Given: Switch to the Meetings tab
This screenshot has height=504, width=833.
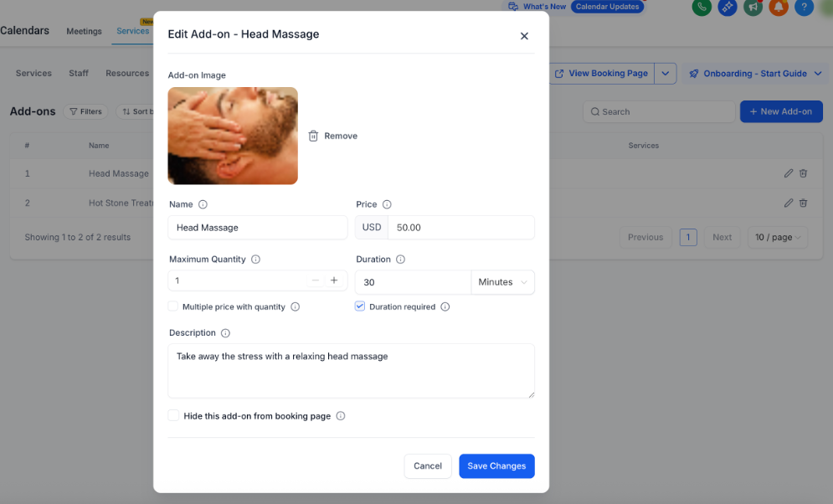Looking at the screenshot, I should coord(84,32).
